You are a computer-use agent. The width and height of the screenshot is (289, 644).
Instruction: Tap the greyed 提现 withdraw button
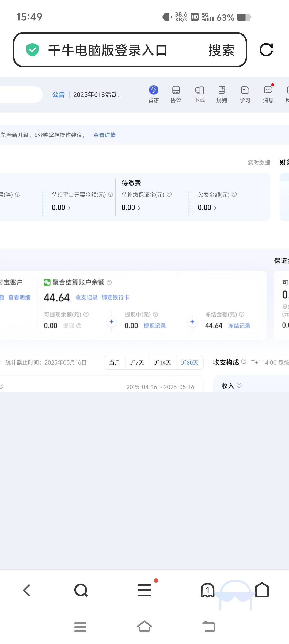coord(69,326)
